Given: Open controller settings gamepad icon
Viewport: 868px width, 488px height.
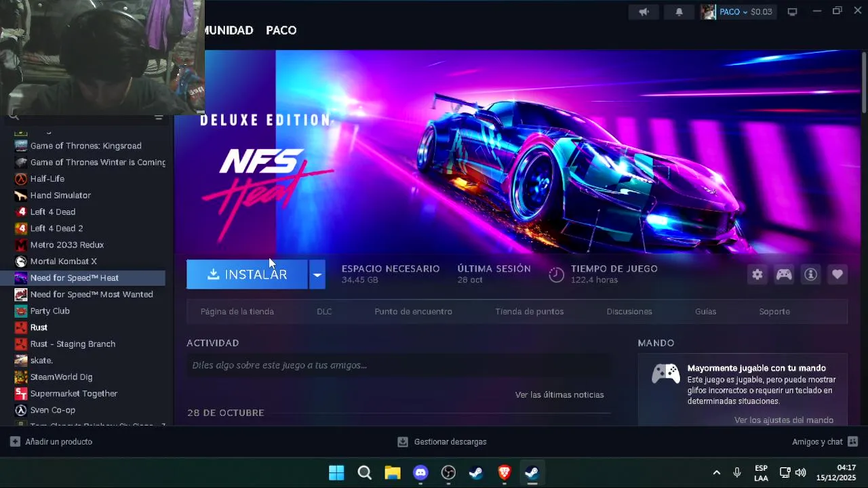Looking at the screenshot, I should (784, 274).
